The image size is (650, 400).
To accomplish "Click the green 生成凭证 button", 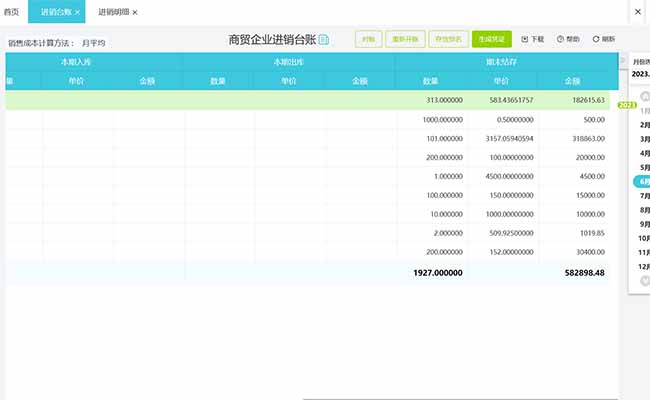I will click(x=492, y=39).
